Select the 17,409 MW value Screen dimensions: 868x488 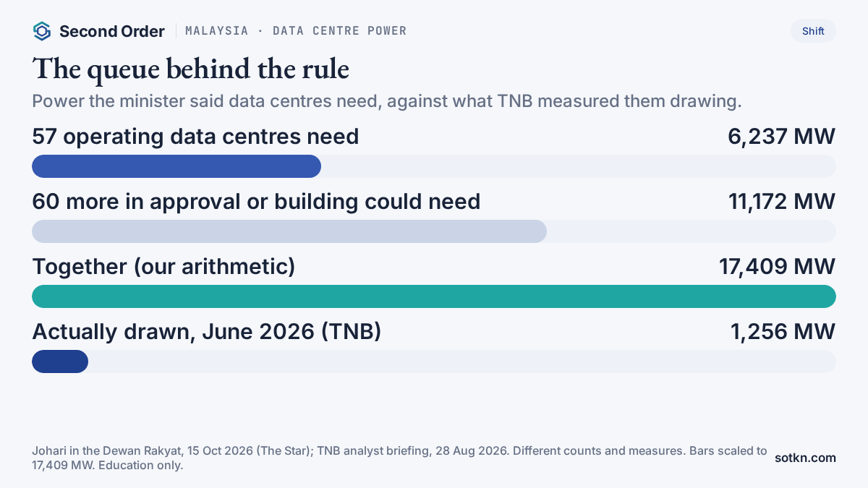coord(778,267)
